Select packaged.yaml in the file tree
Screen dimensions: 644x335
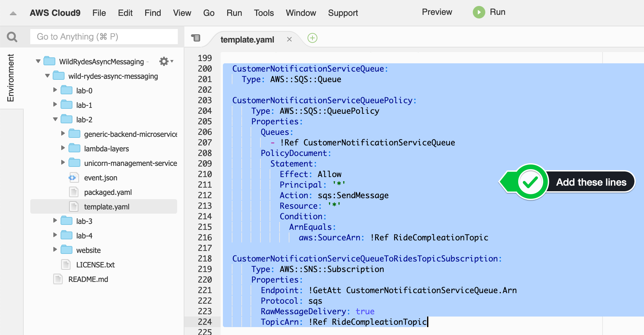coord(108,192)
